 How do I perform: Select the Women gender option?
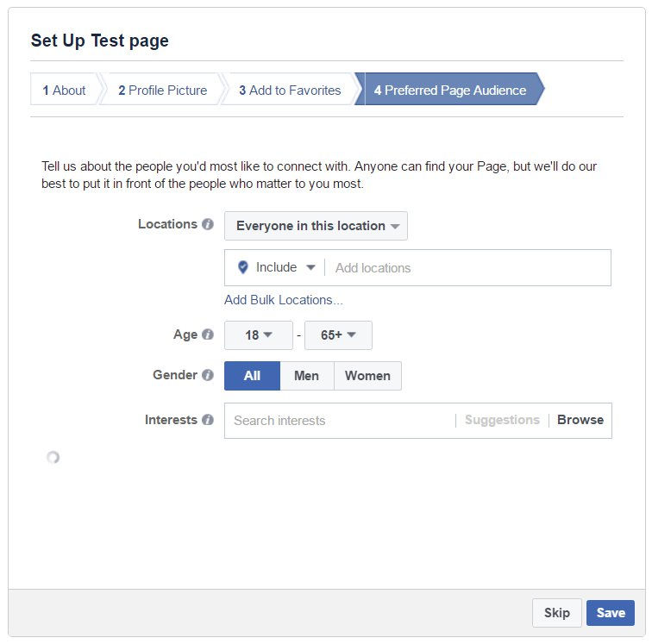(x=367, y=376)
